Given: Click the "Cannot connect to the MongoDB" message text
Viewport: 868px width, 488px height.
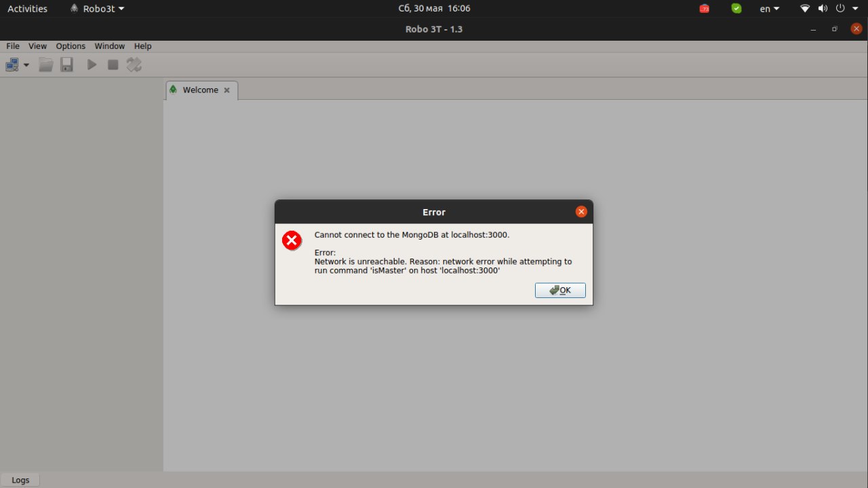Looking at the screenshot, I should 412,235.
